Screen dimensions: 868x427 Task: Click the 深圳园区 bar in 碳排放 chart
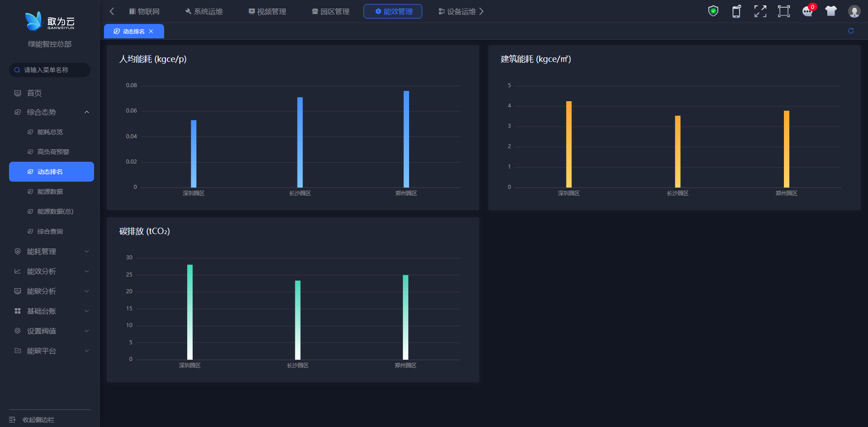[190, 312]
